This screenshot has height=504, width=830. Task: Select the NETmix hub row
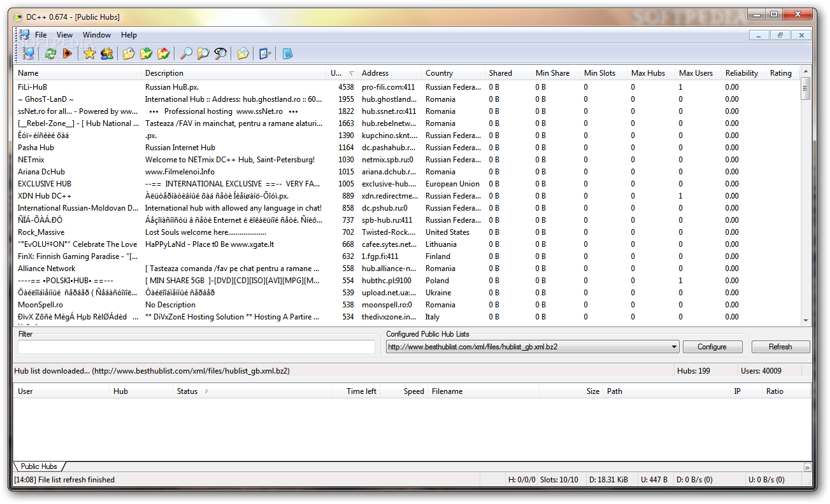(407, 160)
